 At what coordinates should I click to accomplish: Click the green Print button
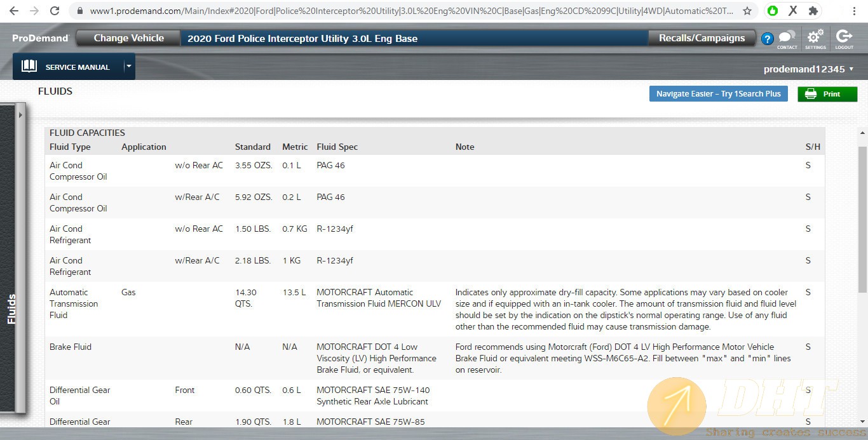point(827,94)
